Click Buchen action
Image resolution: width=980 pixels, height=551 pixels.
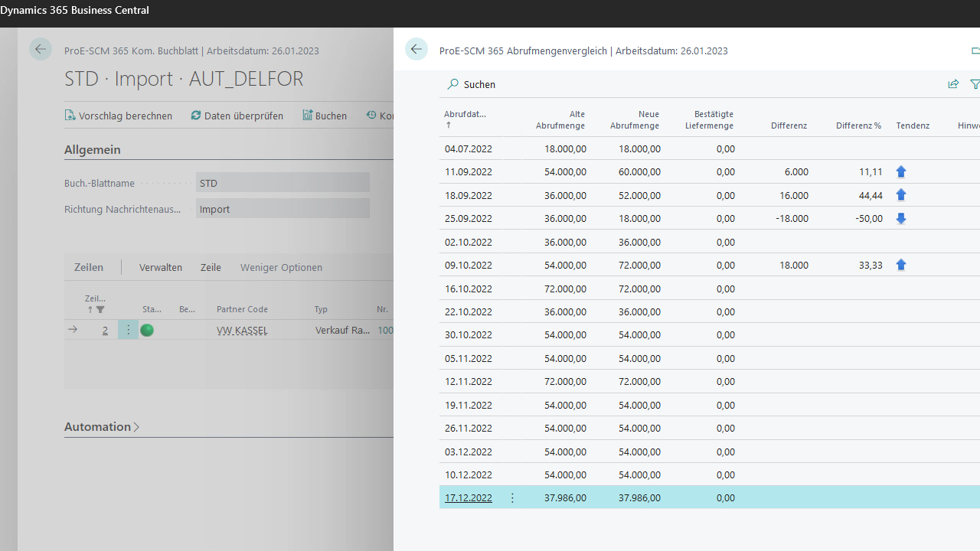click(325, 116)
